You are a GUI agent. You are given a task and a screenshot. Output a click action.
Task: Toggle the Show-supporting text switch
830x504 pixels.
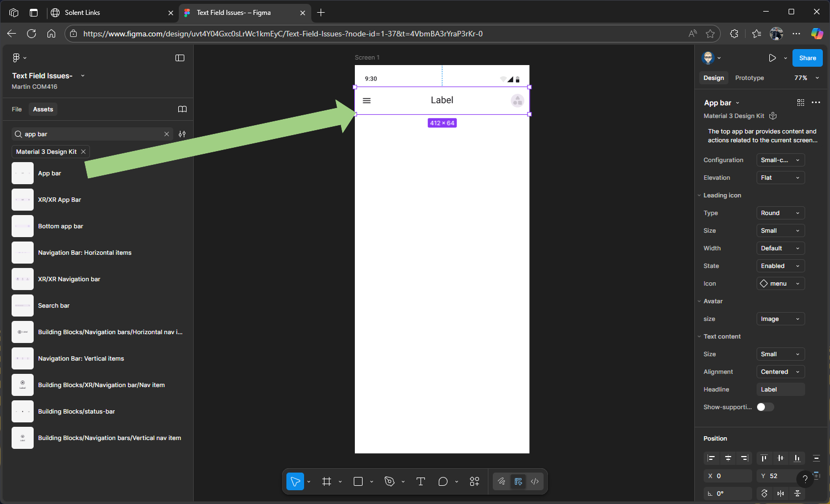tap(765, 407)
